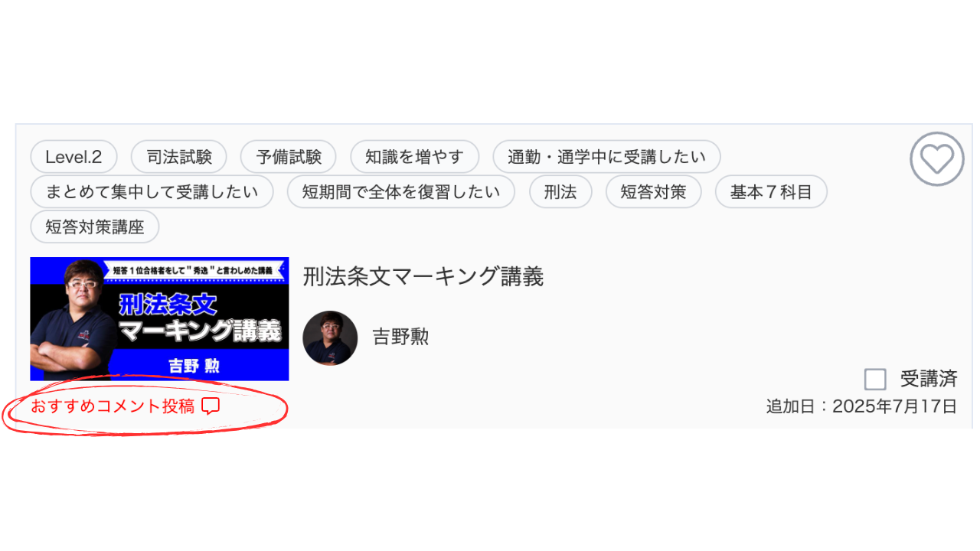Select the Level.2 tag
980x551 pixels.
(x=73, y=157)
